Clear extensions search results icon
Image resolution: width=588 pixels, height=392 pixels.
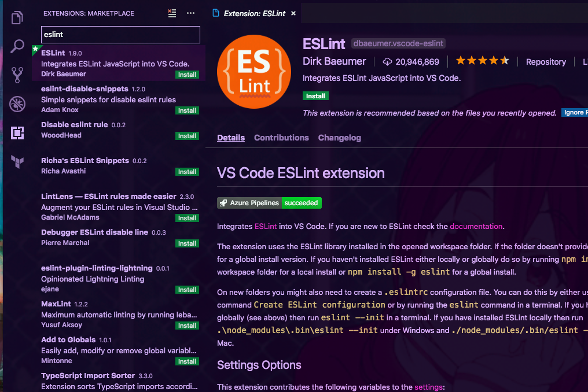(x=172, y=13)
